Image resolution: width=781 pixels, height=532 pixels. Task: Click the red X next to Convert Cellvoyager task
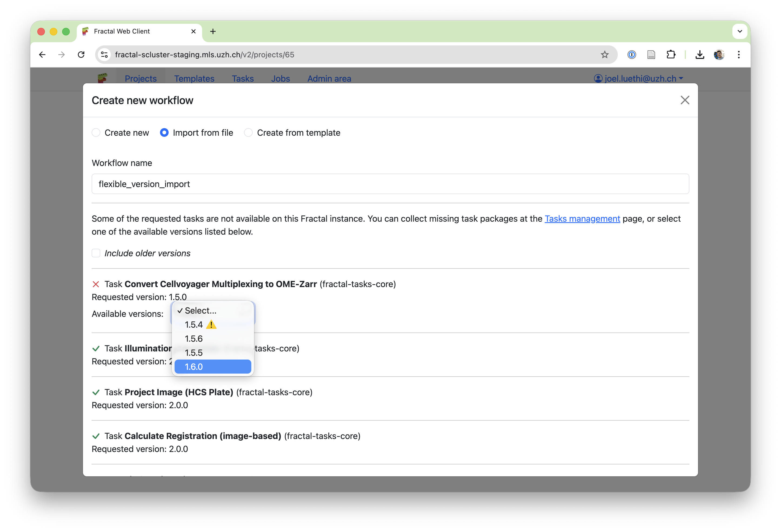point(96,284)
